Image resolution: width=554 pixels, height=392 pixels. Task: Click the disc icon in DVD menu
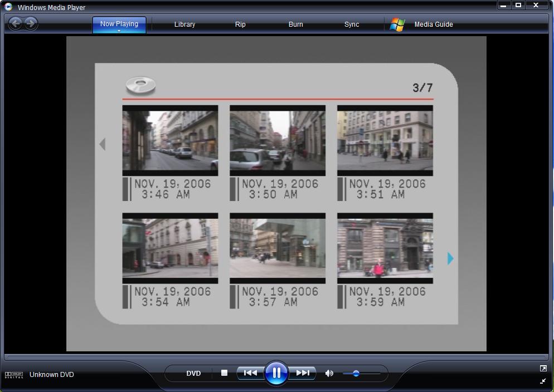[x=140, y=85]
